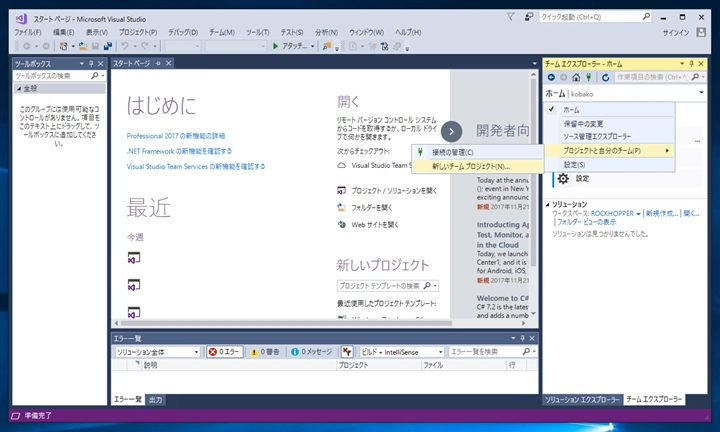Toggle the pin on the スタート ページ tab

[x=158, y=63]
